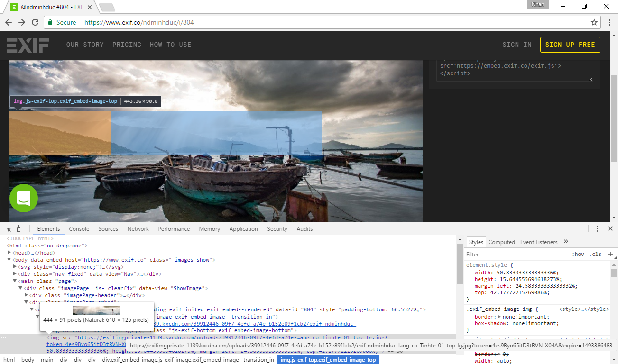Collapse the body element node
This screenshot has height=364, width=618.
pyautogui.click(x=9, y=260)
